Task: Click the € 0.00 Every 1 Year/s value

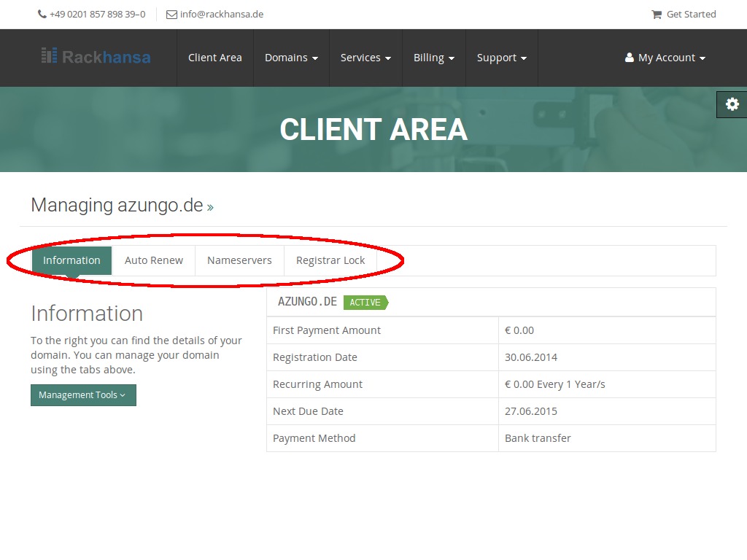Action: pyautogui.click(x=555, y=384)
